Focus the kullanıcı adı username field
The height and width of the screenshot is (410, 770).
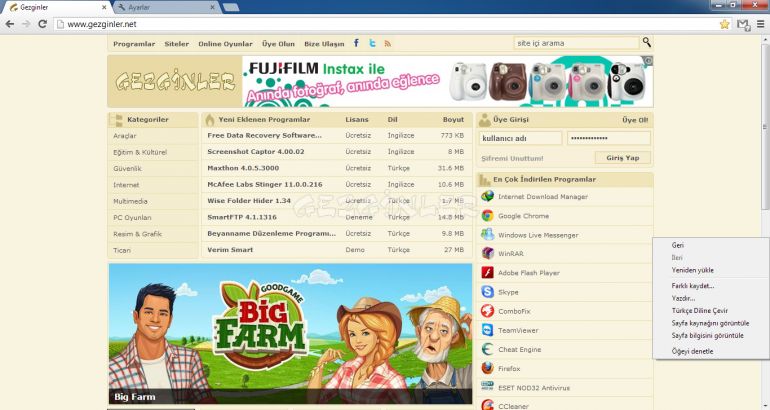(520, 138)
